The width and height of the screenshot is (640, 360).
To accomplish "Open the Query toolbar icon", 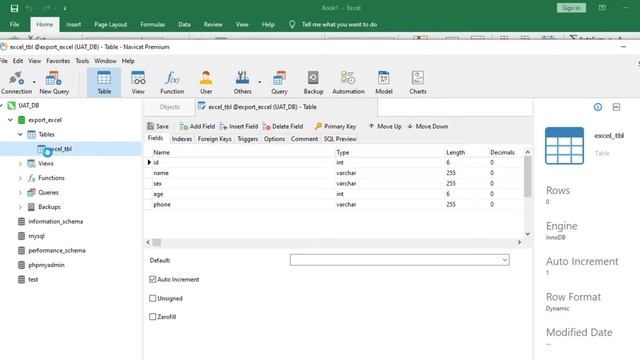I will (x=280, y=82).
